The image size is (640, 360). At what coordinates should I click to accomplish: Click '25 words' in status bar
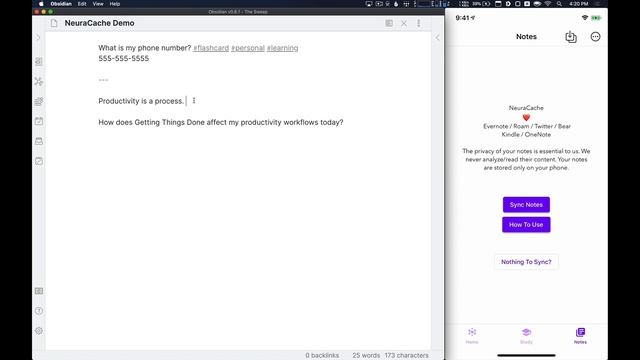366,355
